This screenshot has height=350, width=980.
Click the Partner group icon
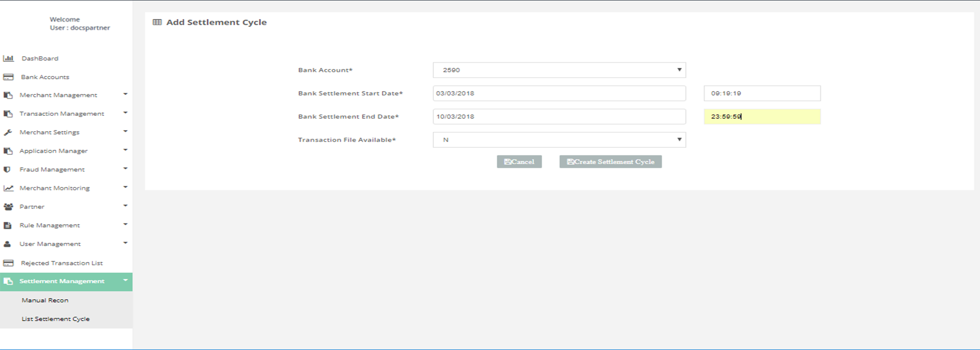coord(8,206)
